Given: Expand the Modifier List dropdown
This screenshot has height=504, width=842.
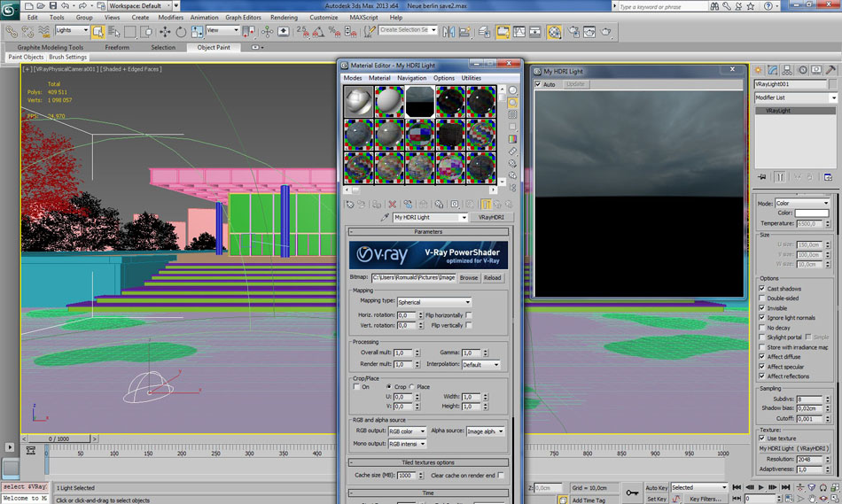Looking at the screenshot, I should coord(794,97).
